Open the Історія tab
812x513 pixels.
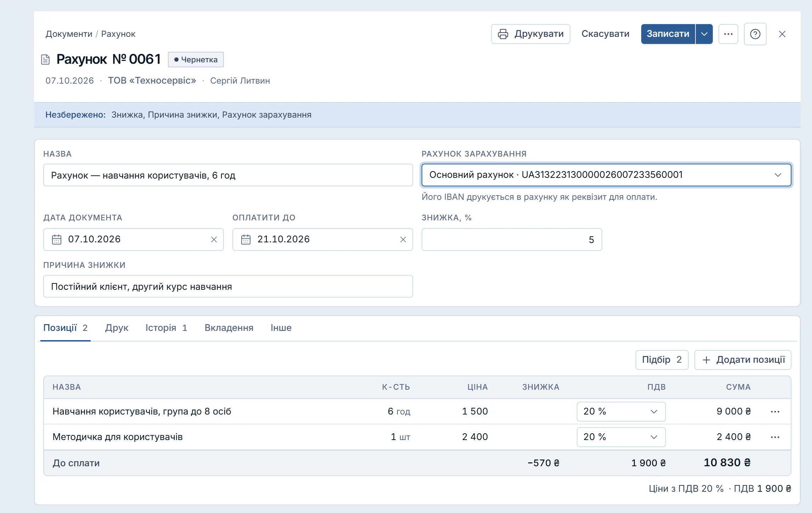pos(166,328)
